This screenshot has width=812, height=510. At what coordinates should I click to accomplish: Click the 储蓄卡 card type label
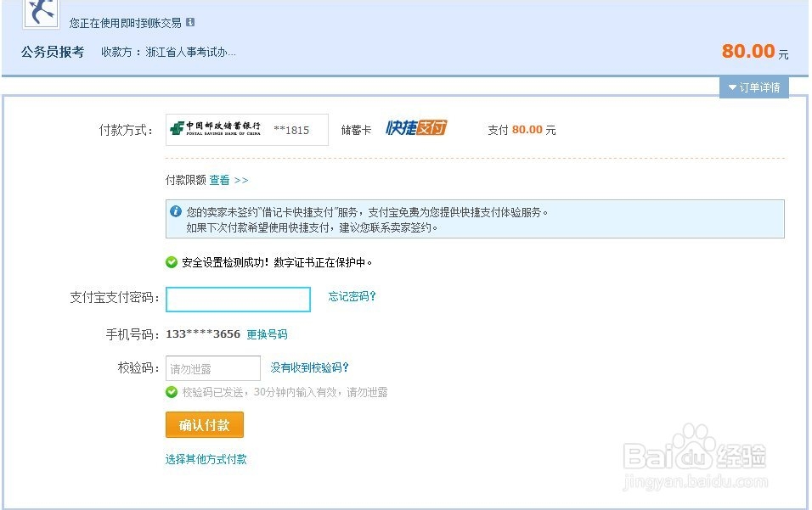pyautogui.click(x=355, y=127)
